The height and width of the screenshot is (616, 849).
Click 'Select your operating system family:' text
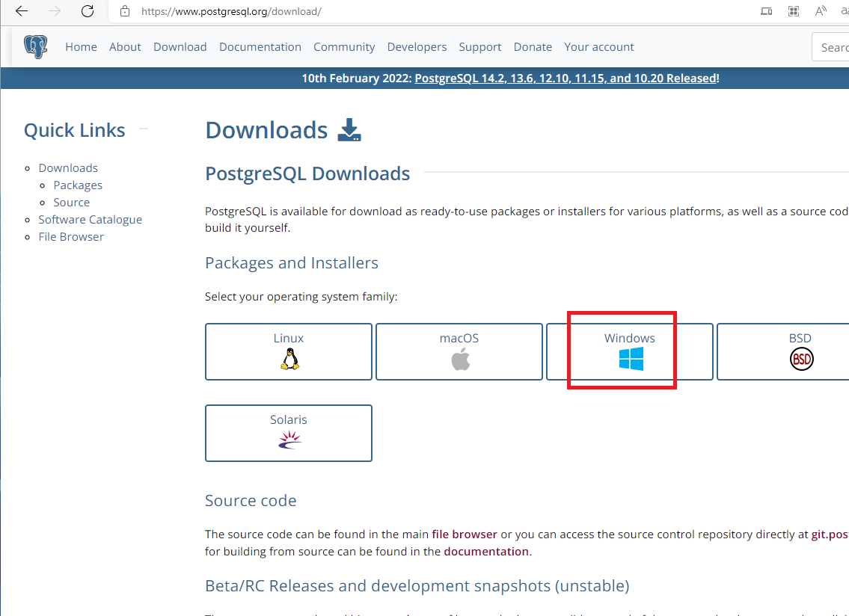[301, 297]
